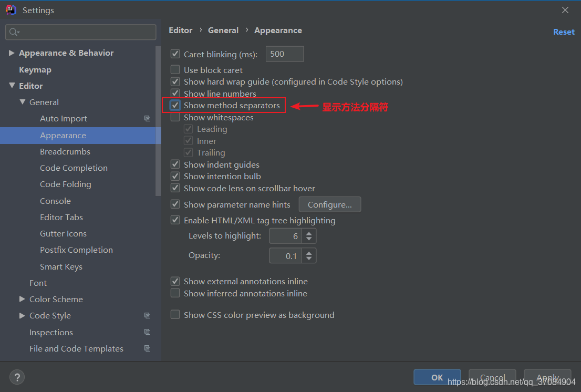The height and width of the screenshot is (392, 581).
Task: Click the project-level icon beside Auto Import
Action: click(147, 119)
